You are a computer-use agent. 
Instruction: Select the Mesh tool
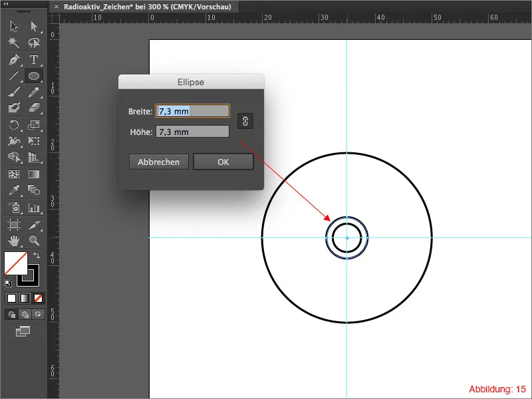(14, 174)
